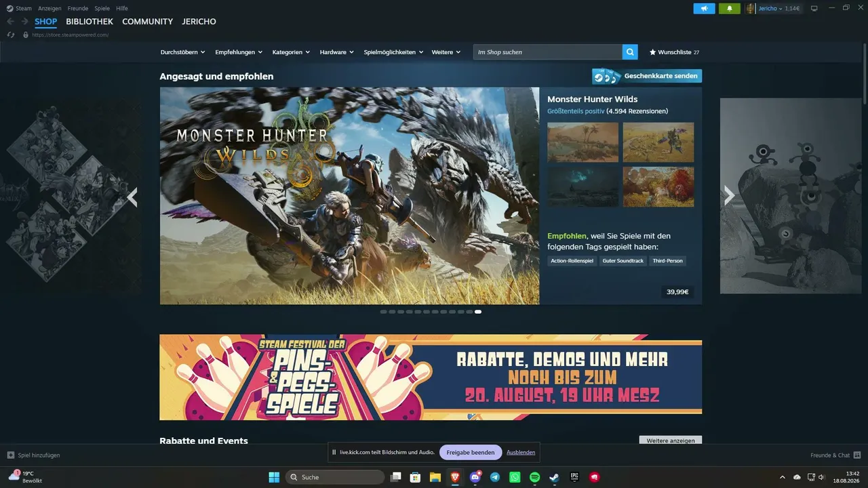Click the megaphone announcements icon
The image size is (868, 488).
pos(704,8)
